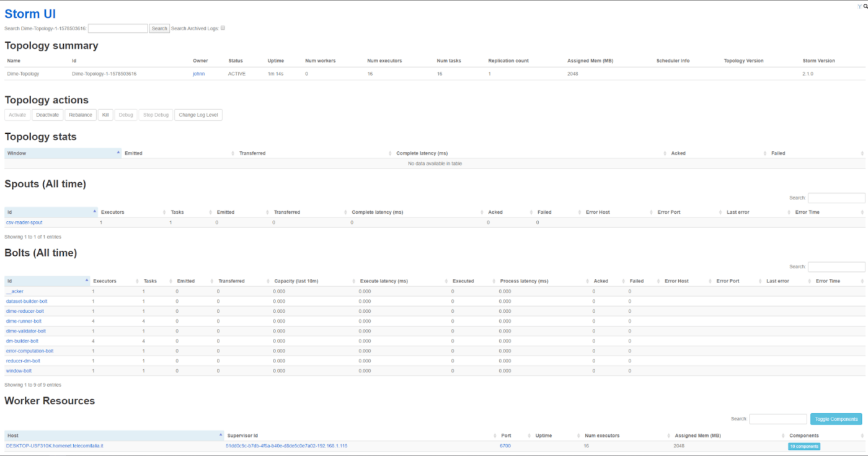Kill the topology
Viewport: 868px width, 456px height.
coord(105,115)
